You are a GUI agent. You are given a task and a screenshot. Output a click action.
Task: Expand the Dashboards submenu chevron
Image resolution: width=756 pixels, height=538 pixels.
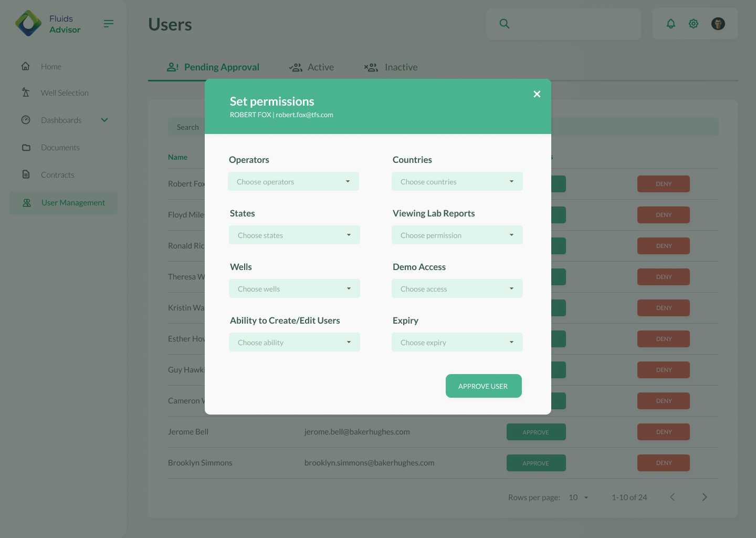[x=104, y=120]
